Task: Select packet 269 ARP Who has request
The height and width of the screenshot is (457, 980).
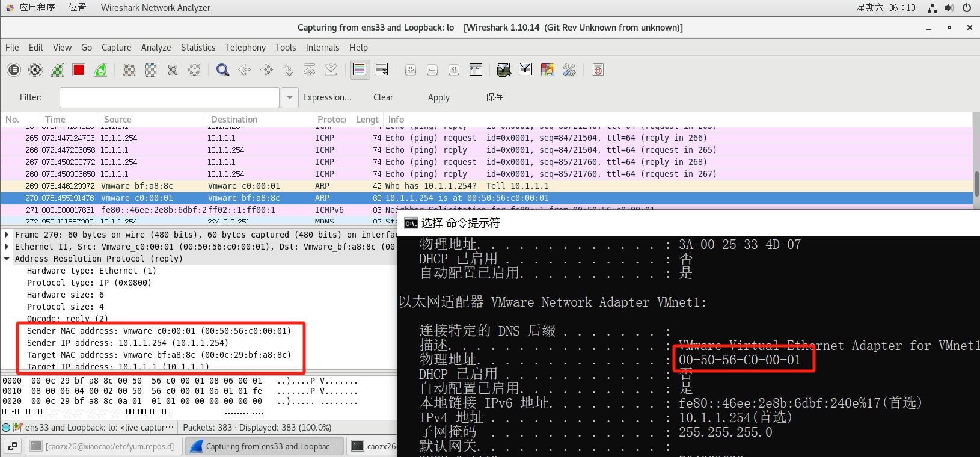Action: point(486,186)
